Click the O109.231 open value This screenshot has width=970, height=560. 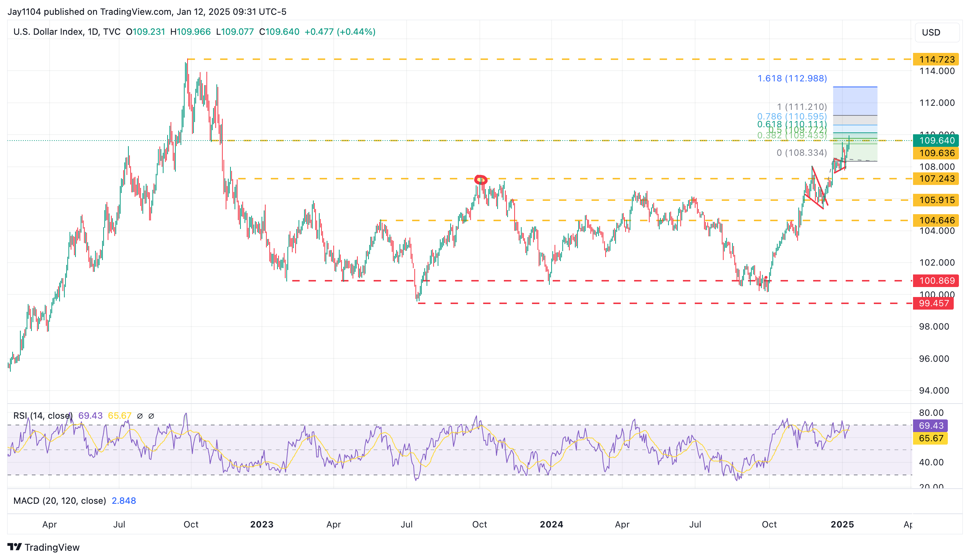pos(145,31)
